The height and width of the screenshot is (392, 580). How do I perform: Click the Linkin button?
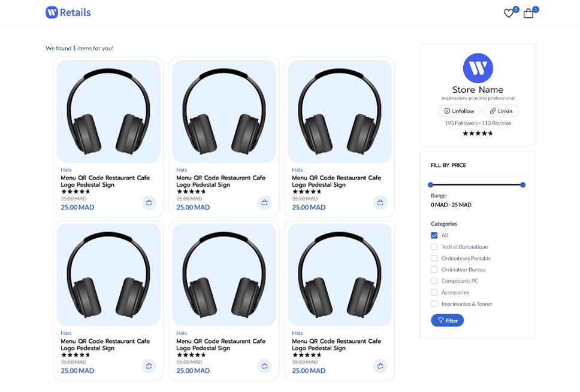502,111
